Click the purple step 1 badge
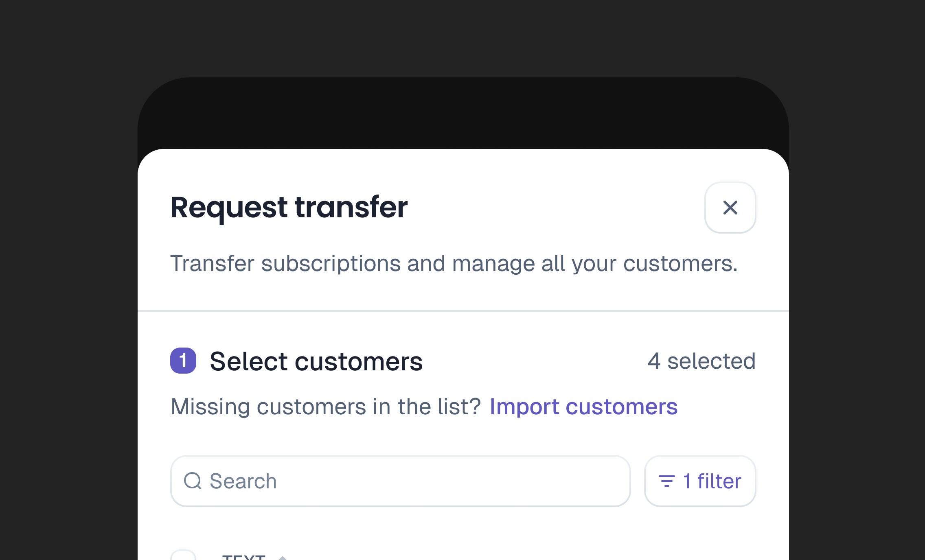 (x=182, y=361)
